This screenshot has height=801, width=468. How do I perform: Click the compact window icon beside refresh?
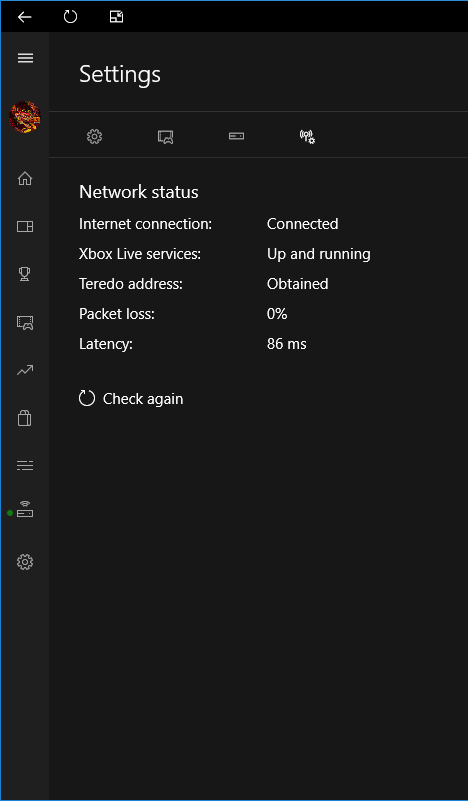pos(116,17)
